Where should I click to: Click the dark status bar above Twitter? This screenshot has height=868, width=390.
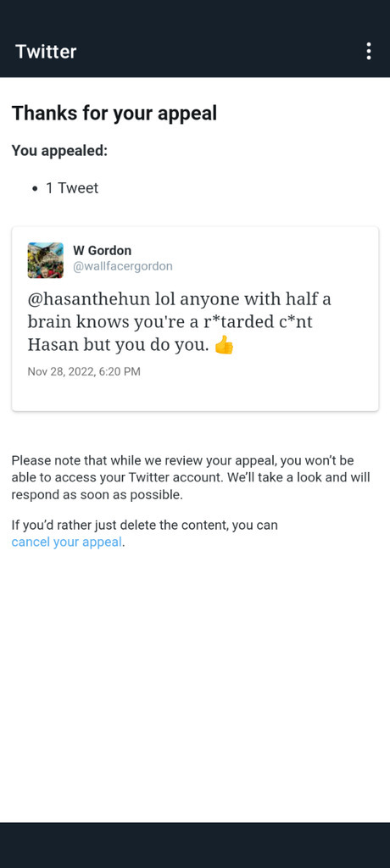(x=195, y=14)
